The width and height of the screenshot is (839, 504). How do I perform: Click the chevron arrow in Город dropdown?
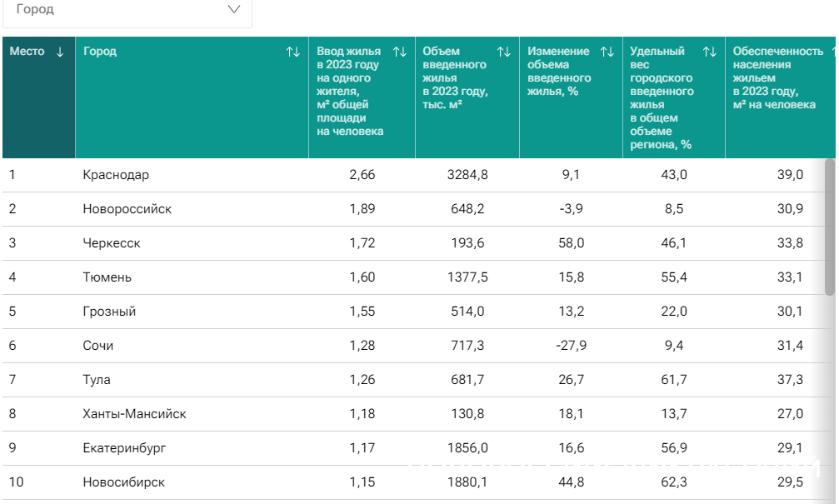[234, 9]
